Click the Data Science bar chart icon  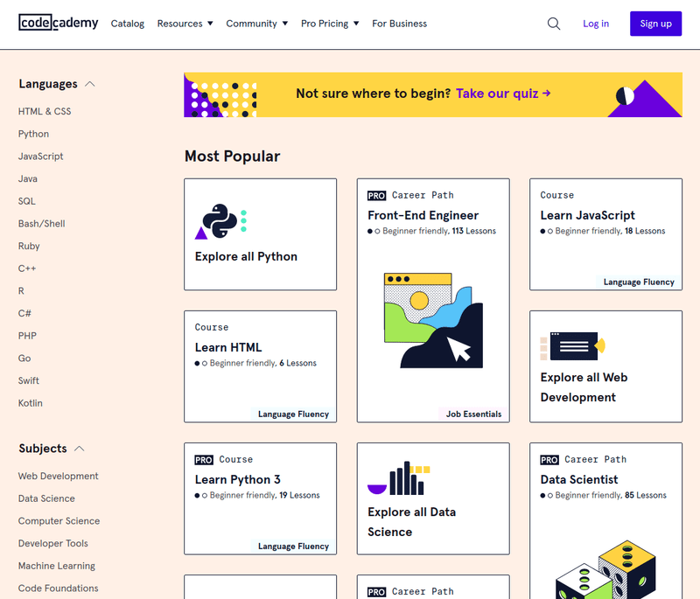pos(399,478)
